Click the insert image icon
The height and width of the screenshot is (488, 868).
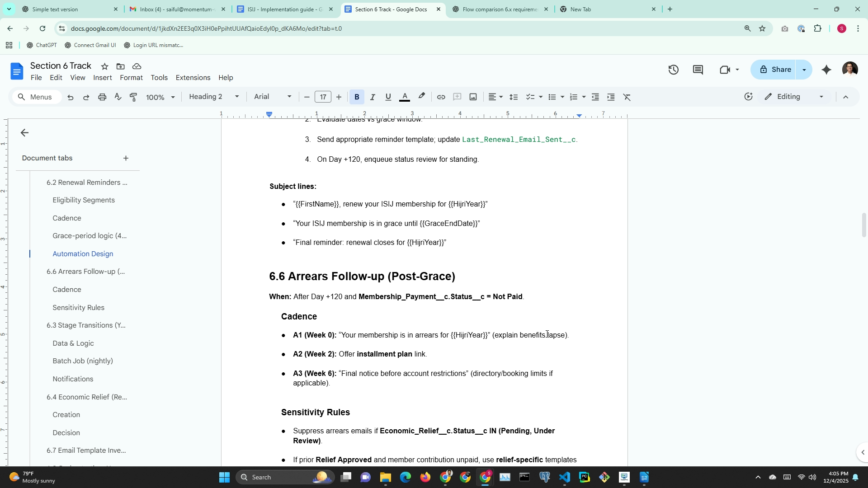473,97
